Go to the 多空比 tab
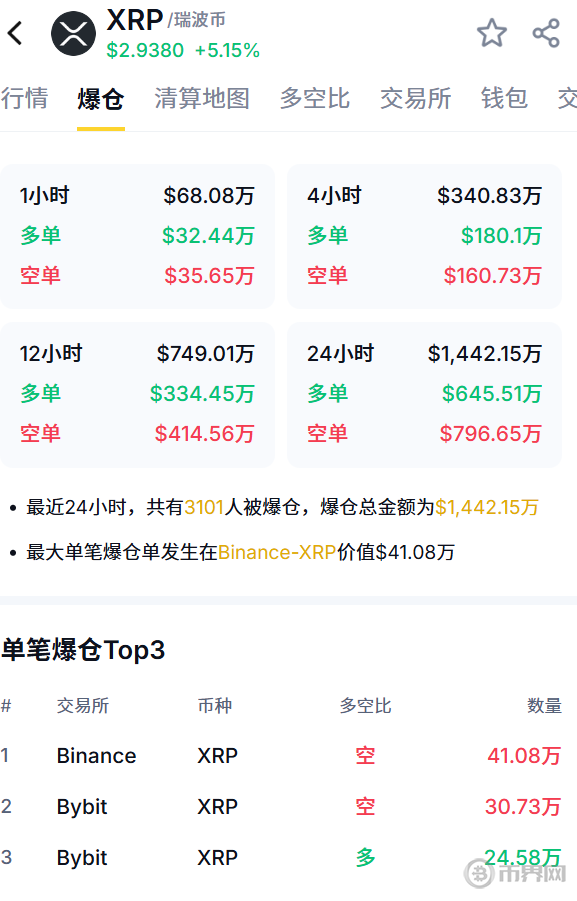The image size is (577, 901). tap(314, 98)
